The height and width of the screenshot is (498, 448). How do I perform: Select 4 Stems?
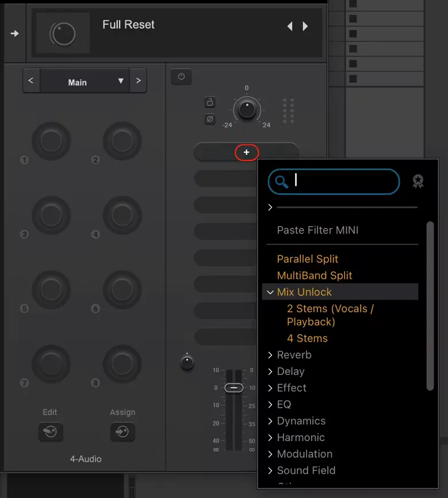click(307, 338)
